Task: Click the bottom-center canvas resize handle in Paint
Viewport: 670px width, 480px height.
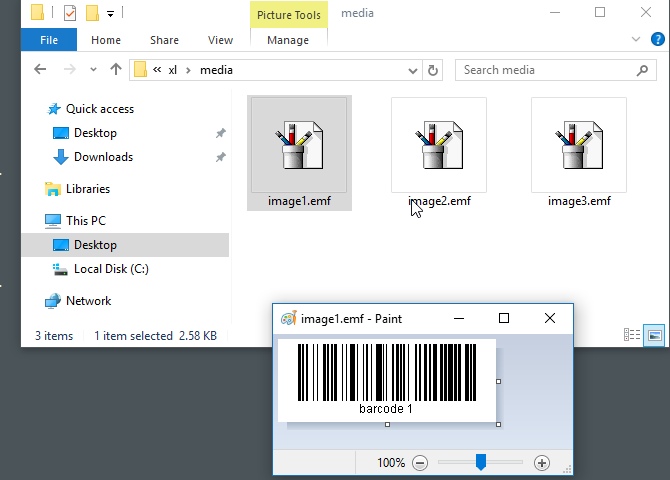Action: tap(388, 424)
